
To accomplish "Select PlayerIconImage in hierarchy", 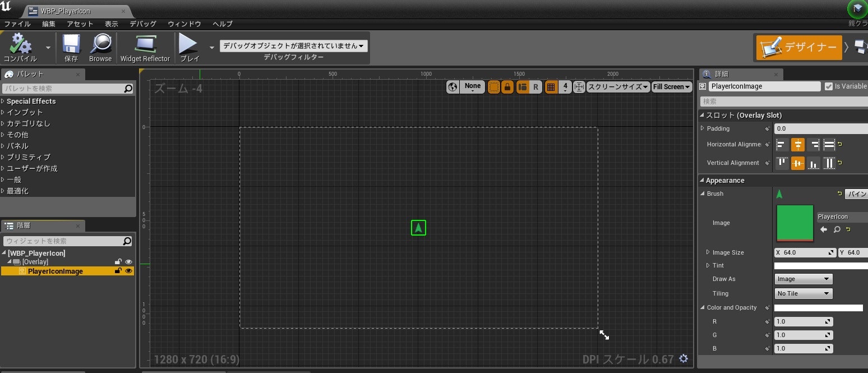I will coord(55,271).
